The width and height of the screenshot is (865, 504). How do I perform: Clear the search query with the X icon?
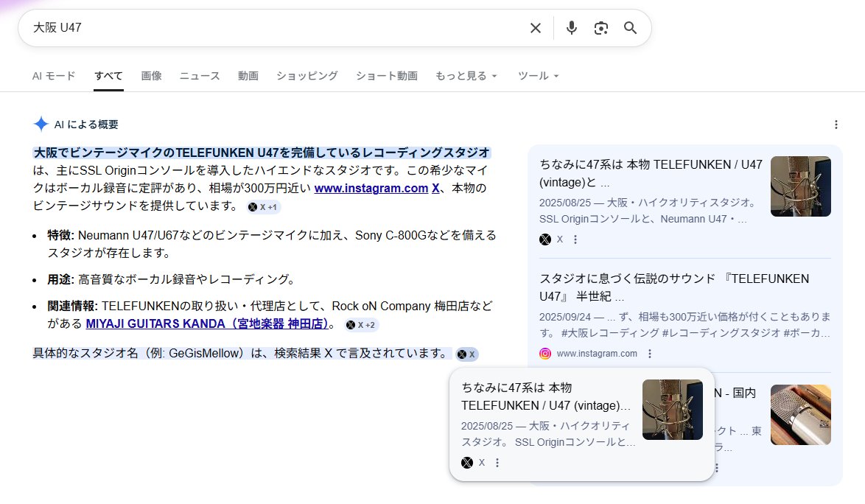click(x=535, y=28)
